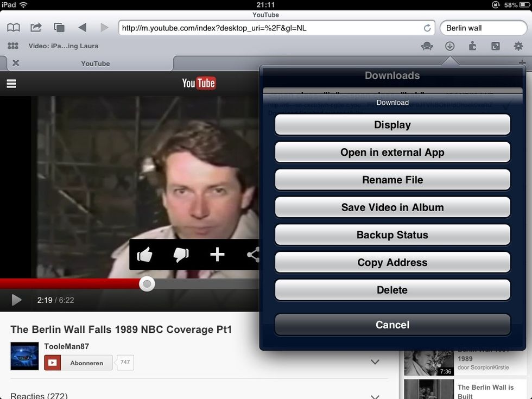Click the video progress scrubber handle
This screenshot has height=399, width=532.
click(x=147, y=284)
